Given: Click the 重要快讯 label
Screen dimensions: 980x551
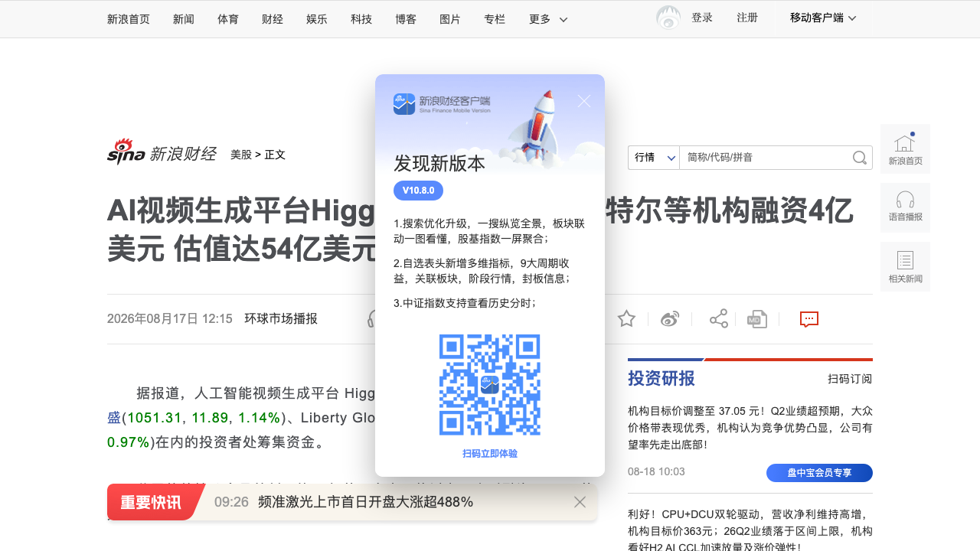Looking at the screenshot, I should 151,502.
